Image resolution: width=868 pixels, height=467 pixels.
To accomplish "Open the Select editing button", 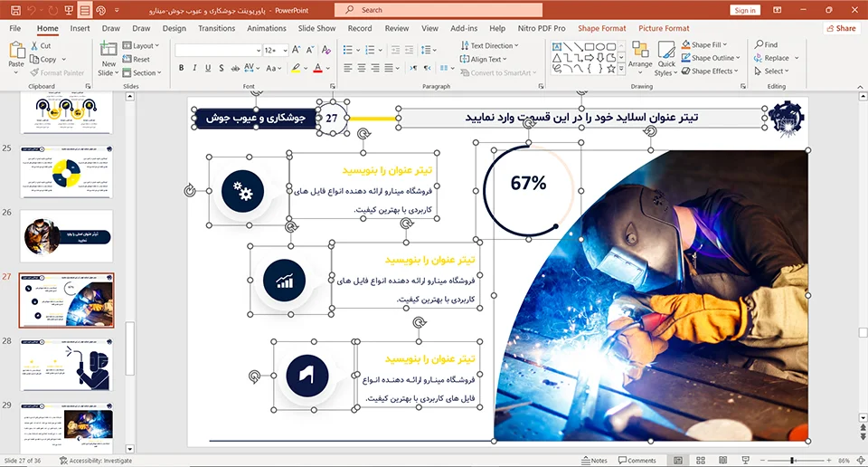I will (771, 71).
